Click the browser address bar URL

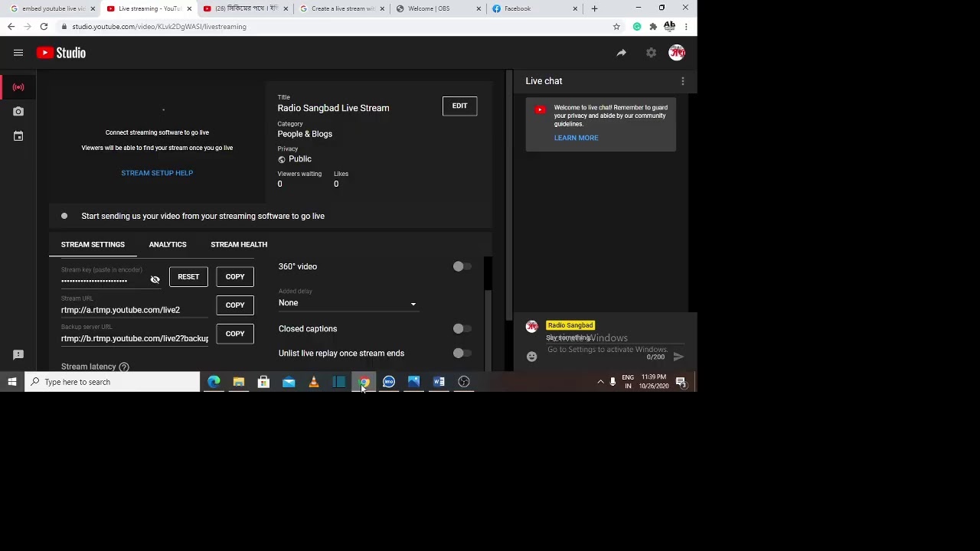[x=159, y=27]
